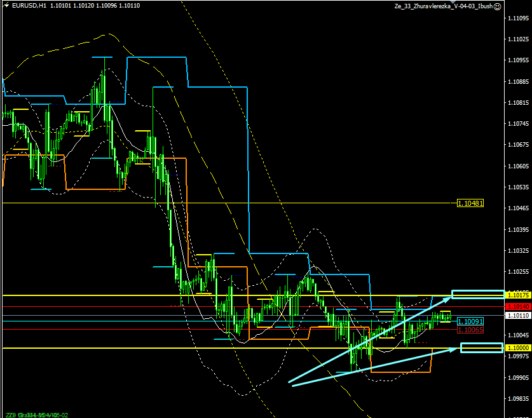Viewport: 532px width, 418px height.
Task: Click the 1.09835 value on price scale
Action: click(x=518, y=398)
